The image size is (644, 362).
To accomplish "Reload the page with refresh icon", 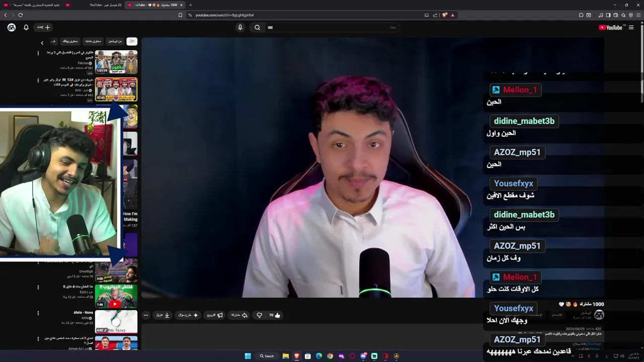I will pyautogui.click(x=21, y=15).
